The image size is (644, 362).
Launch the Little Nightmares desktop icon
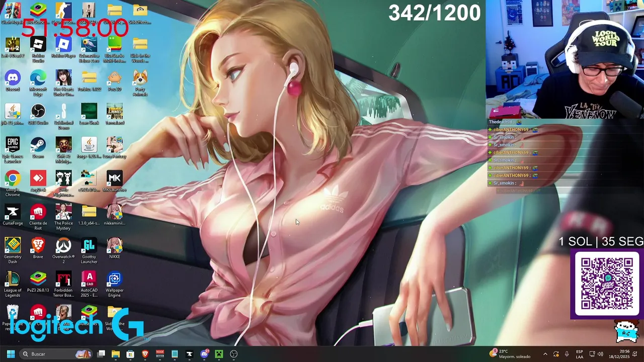pos(63,184)
